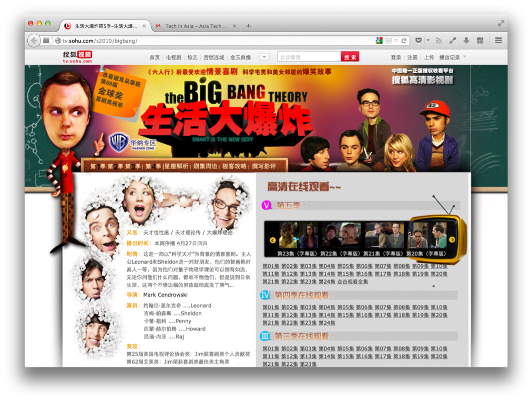Go back using browser back arrow
Viewport: 532px width, 401px height.
[x=34, y=41]
